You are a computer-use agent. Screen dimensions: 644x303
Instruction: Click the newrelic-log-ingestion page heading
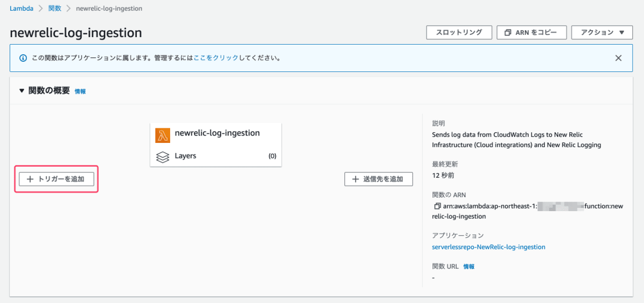tap(76, 33)
